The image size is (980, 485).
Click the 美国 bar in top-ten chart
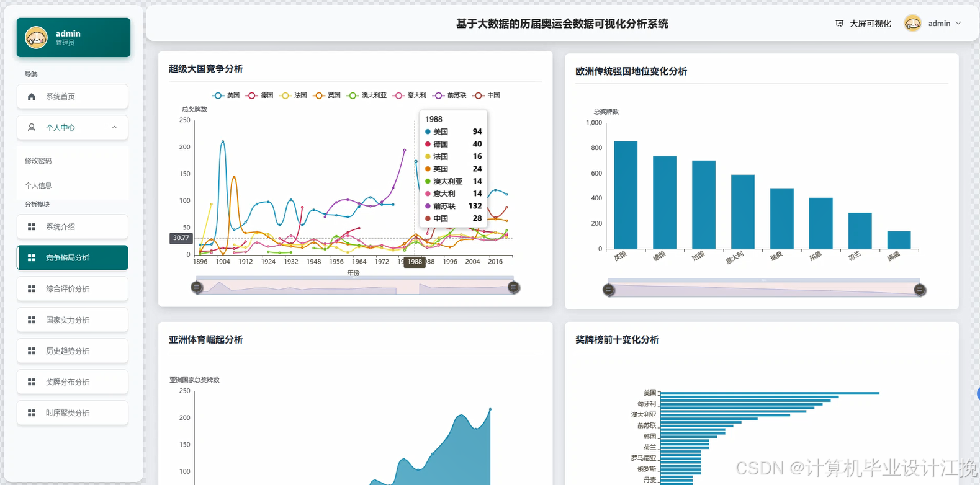770,393
